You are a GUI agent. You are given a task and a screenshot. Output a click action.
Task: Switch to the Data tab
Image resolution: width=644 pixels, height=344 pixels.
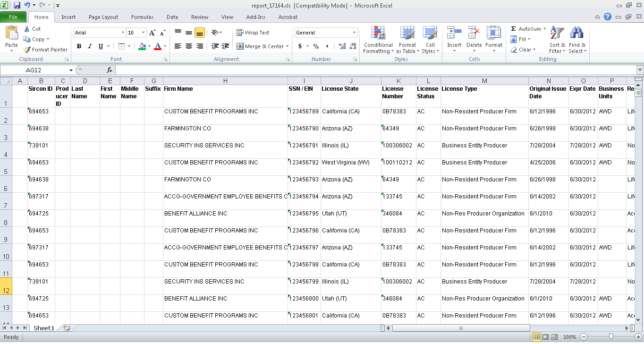tap(172, 17)
